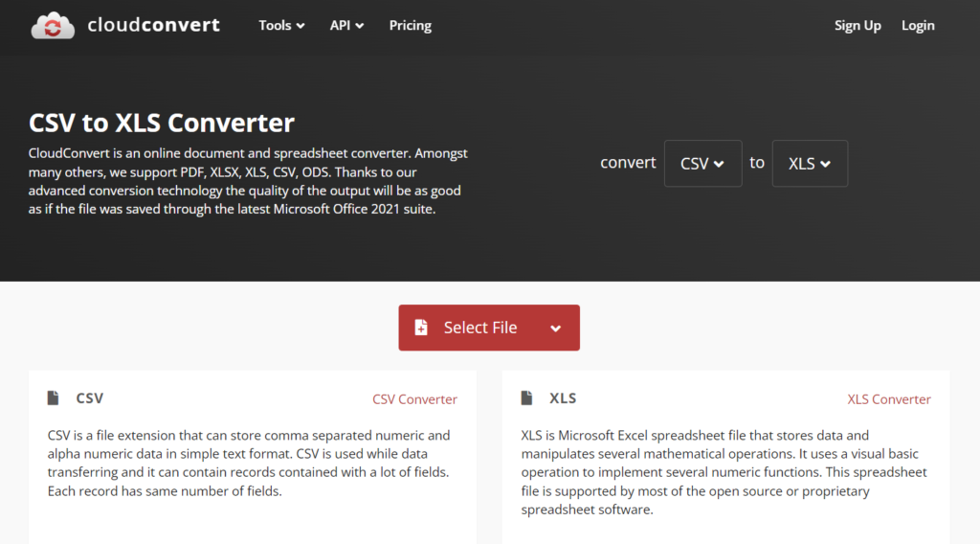
Task: Open the XLS Converter link
Action: tap(889, 399)
